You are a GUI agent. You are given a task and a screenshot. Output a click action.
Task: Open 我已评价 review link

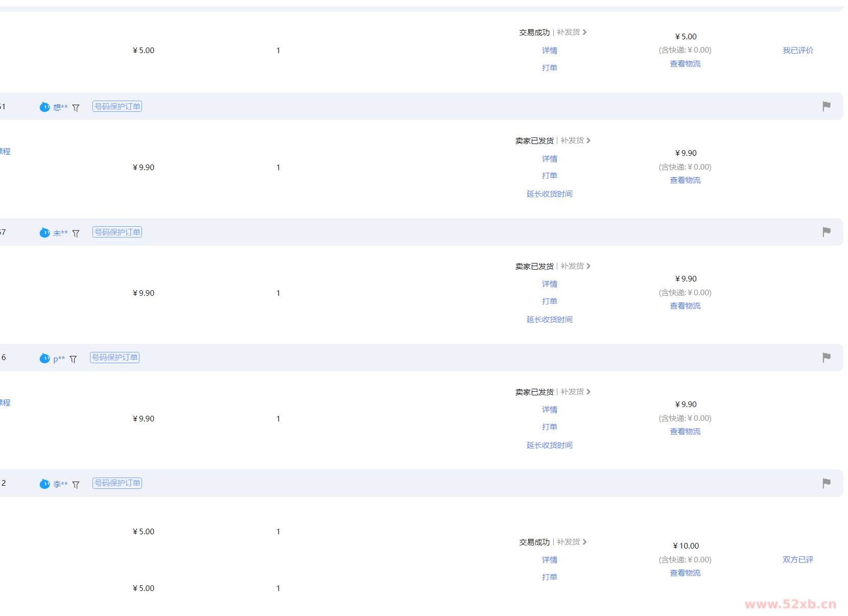coord(798,51)
